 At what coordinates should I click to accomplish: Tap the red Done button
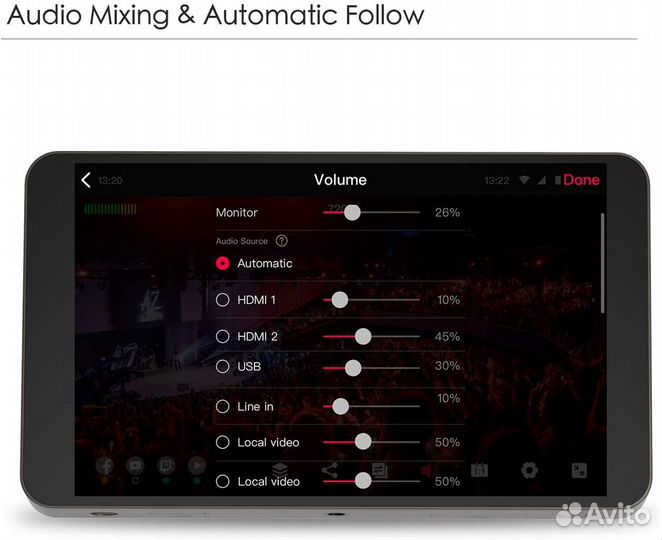click(581, 180)
